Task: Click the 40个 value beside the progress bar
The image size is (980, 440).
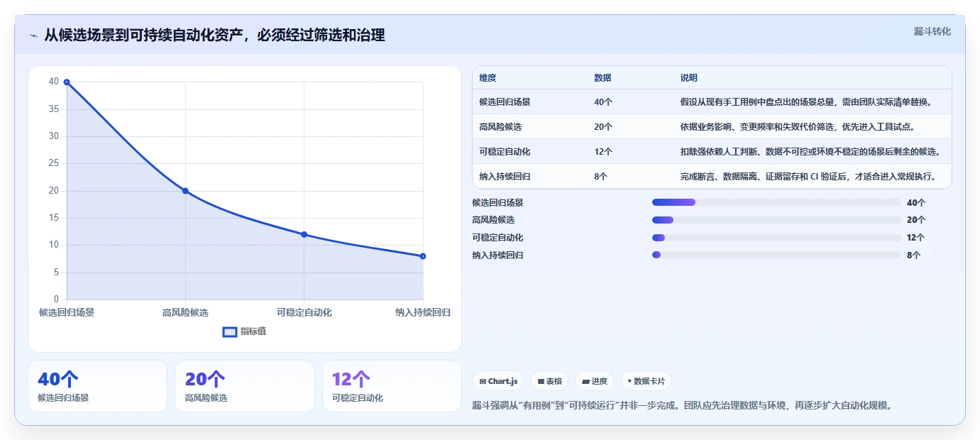Action: [916, 202]
